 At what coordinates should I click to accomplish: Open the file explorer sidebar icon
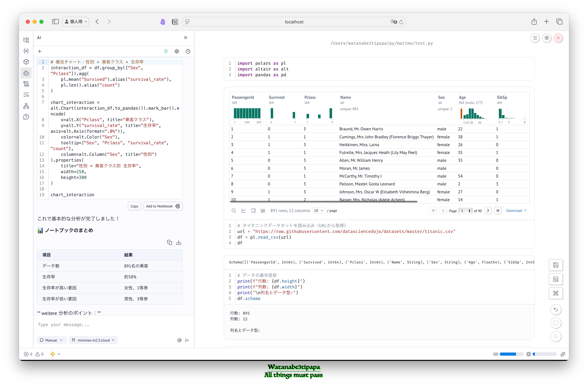click(x=26, y=40)
